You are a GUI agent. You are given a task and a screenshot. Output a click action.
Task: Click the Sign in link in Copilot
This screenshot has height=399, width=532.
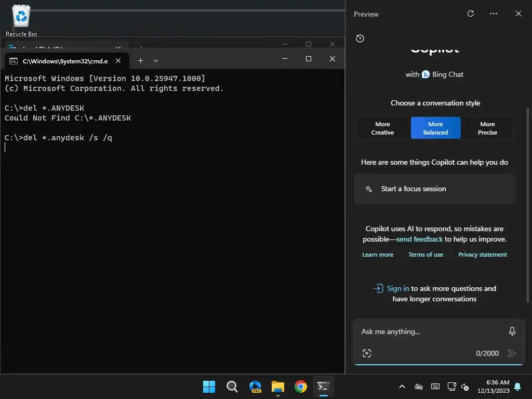[398, 288]
